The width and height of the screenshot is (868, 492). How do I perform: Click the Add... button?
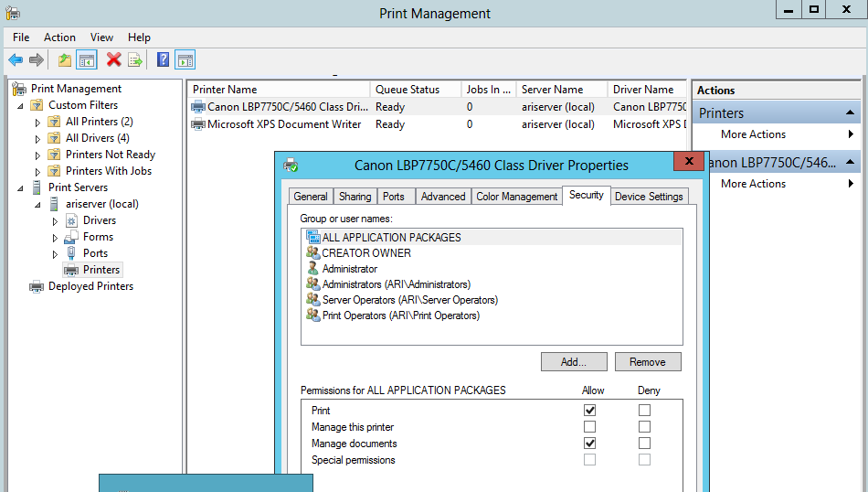(574, 362)
